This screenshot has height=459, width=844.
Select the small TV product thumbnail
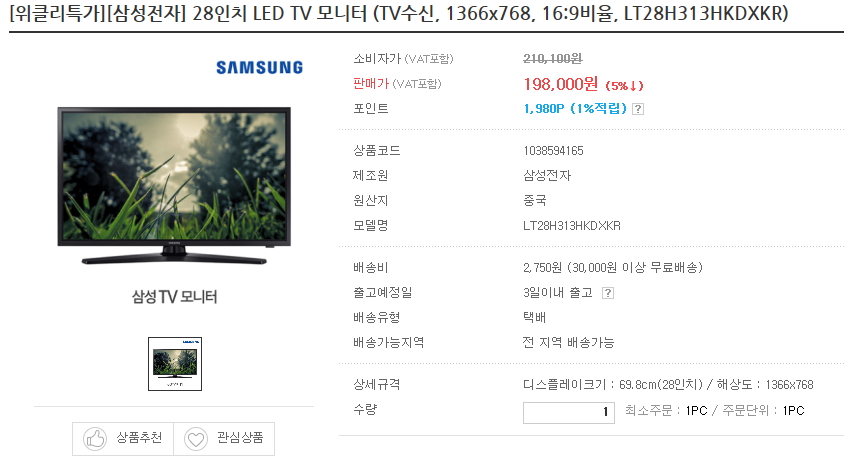(175, 364)
